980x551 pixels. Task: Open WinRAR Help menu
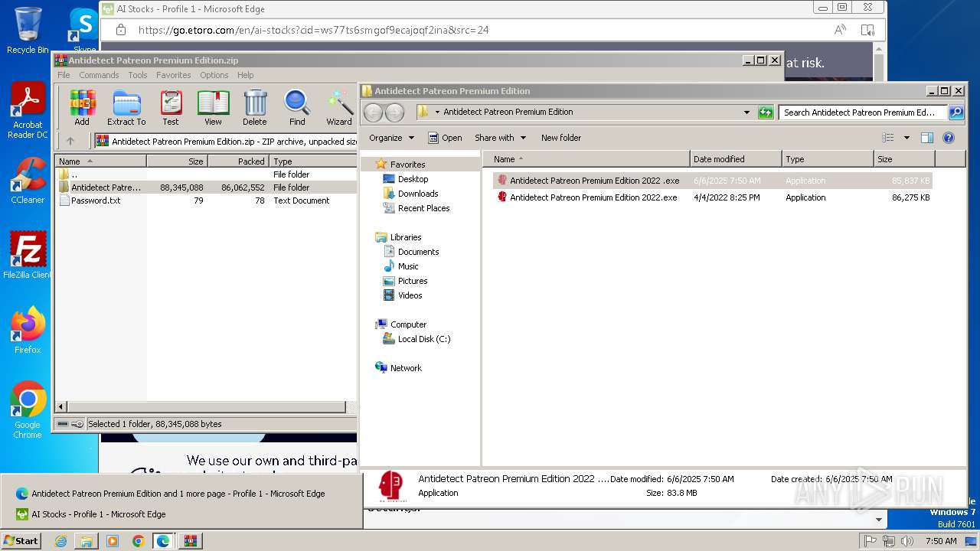click(x=245, y=75)
